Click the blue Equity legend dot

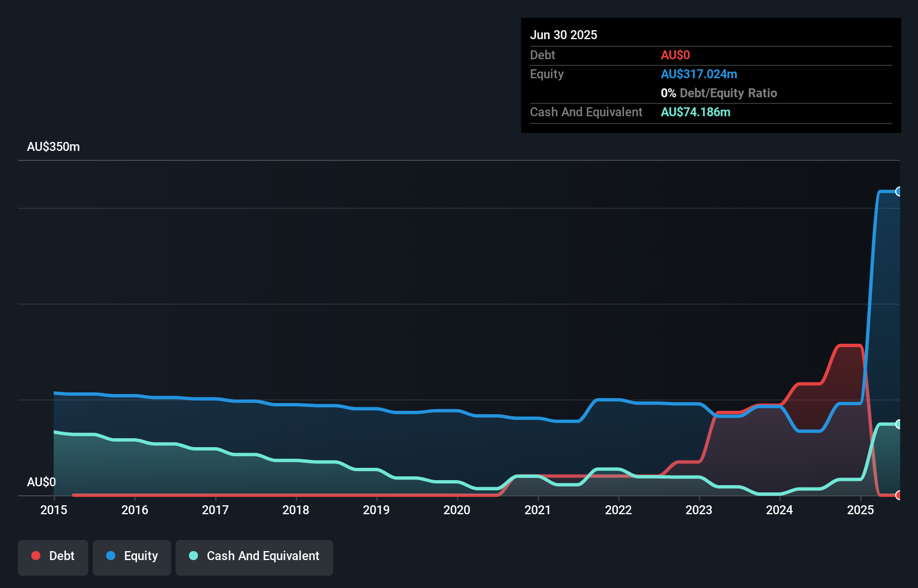(x=111, y=556)
